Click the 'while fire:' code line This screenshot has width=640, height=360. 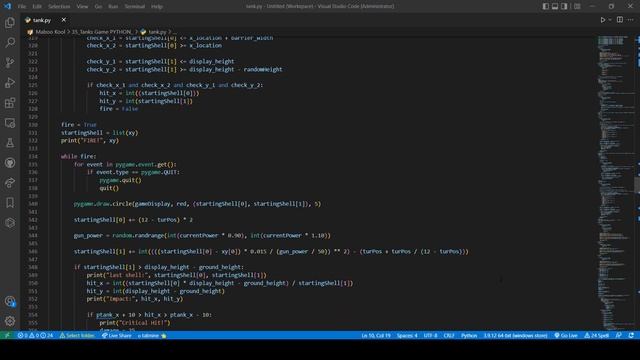(79, 156)
